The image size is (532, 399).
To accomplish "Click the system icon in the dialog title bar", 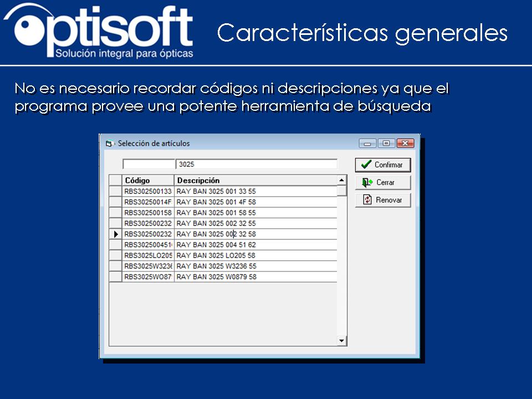I will coord(109,143).
